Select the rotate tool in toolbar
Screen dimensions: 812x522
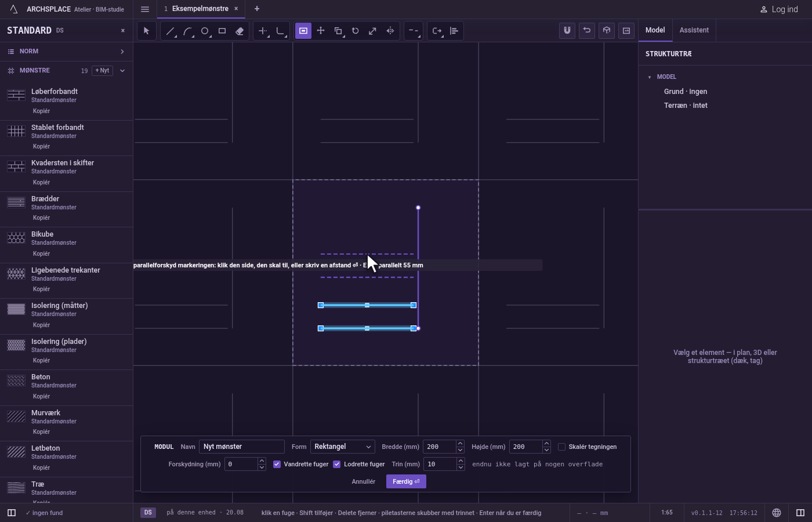[356, 31]
